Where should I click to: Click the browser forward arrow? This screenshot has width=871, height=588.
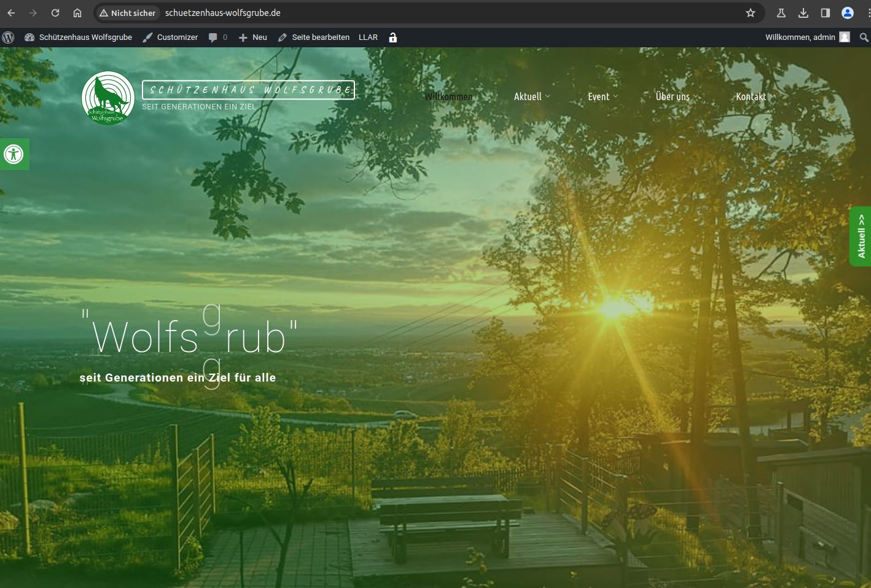point(33,13)
